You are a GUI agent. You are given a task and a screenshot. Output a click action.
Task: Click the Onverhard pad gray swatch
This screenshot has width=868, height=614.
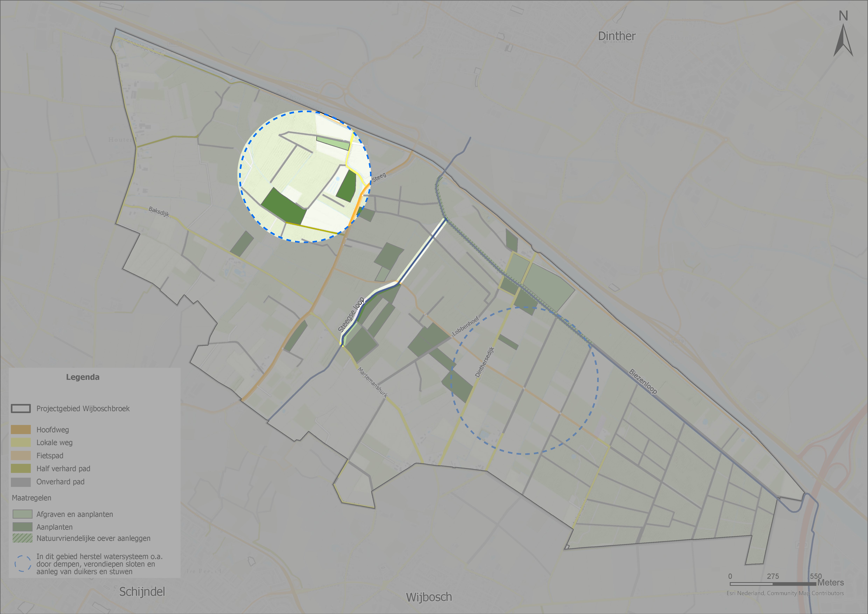21,482
